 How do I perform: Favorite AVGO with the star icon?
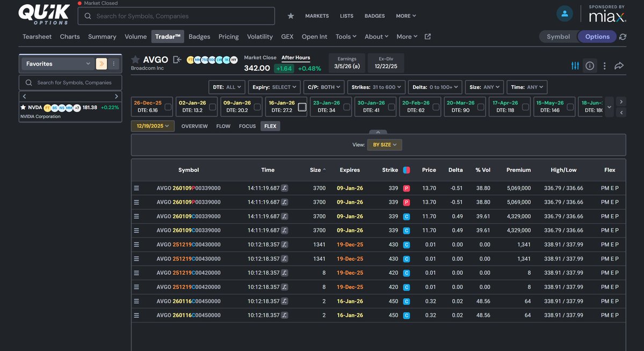135,60
